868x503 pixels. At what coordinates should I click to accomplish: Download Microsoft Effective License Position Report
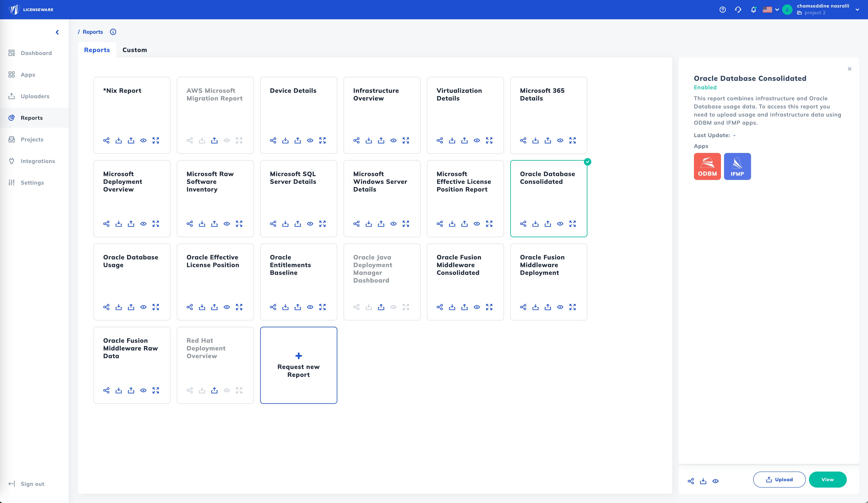click(452, 224)
